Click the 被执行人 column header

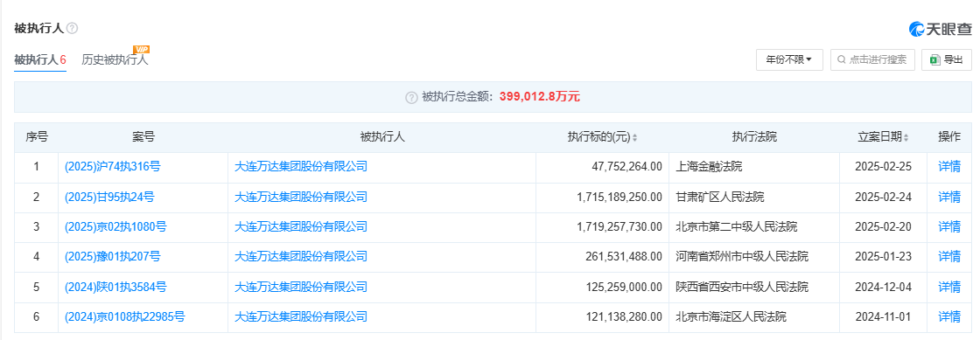381,138
